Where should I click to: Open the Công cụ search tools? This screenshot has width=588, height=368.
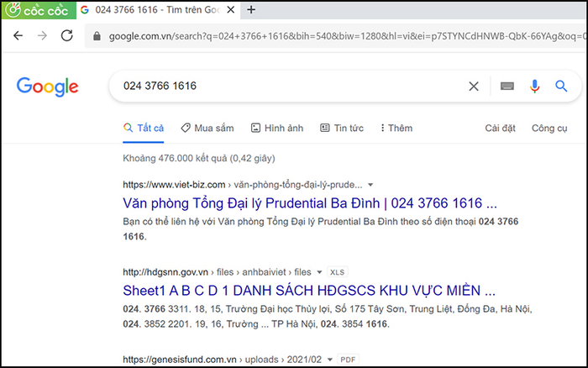point(549,128)
